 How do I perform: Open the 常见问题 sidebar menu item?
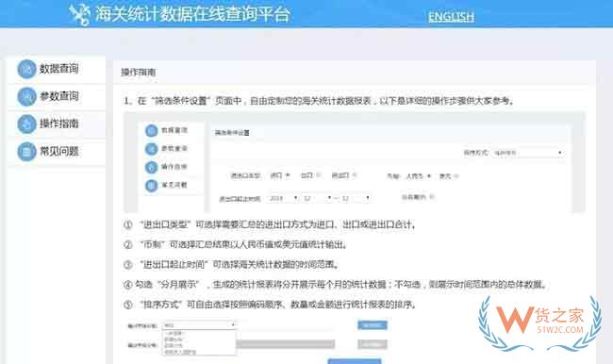[57, 151]
